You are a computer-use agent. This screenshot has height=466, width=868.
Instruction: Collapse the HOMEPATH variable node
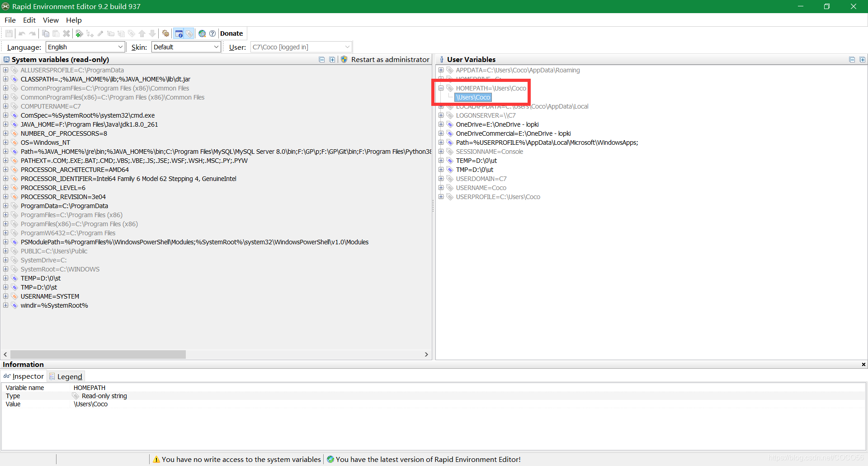click(x=441, y=88)
